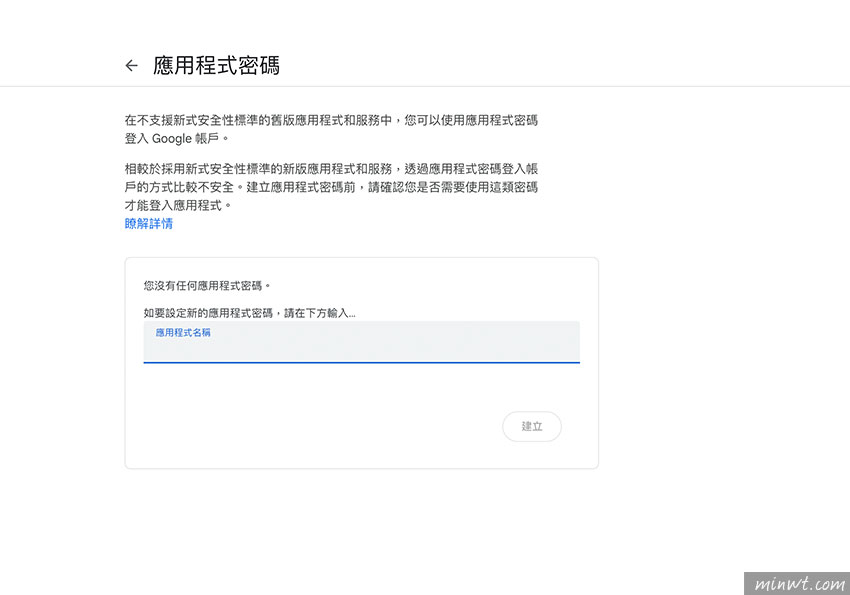
Task: Click empty space left of 建立 button
Action: (x=320, y=427)
